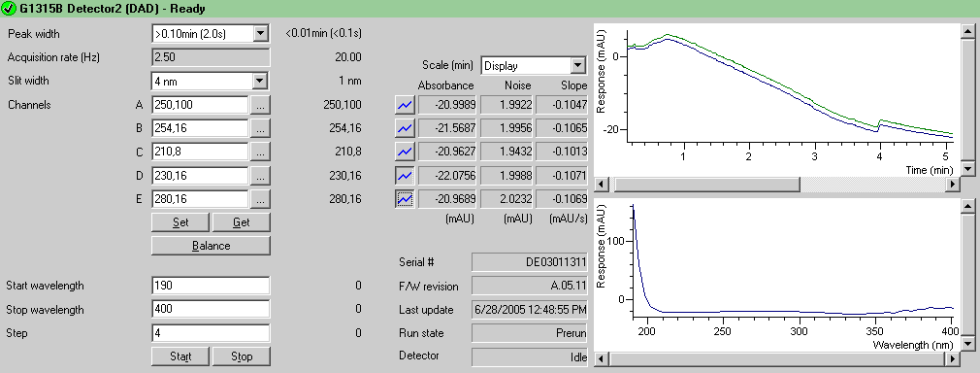Toggle channel E signal plot icon
This screenshot has width=980, height=373.
[405, 199]
